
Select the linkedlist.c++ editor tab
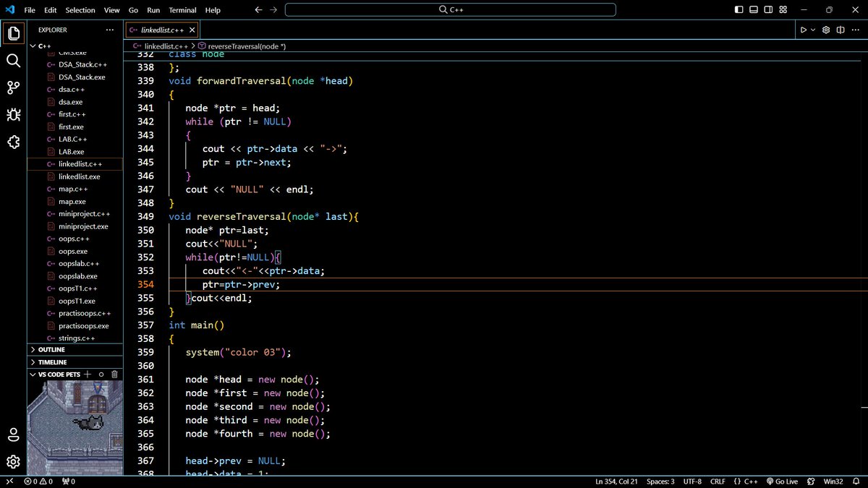(162, 30)
